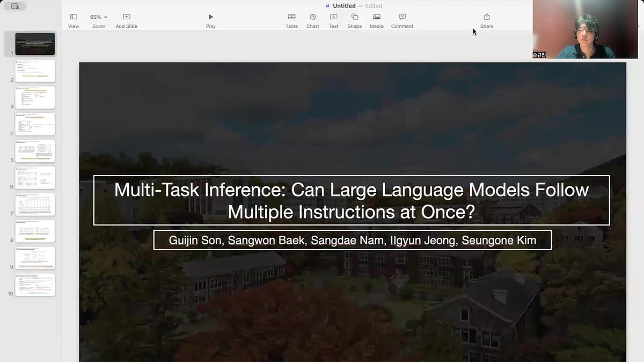Click the Edited status next to title
The width and height of the screenshot is (644, 362).
[374, 6]
